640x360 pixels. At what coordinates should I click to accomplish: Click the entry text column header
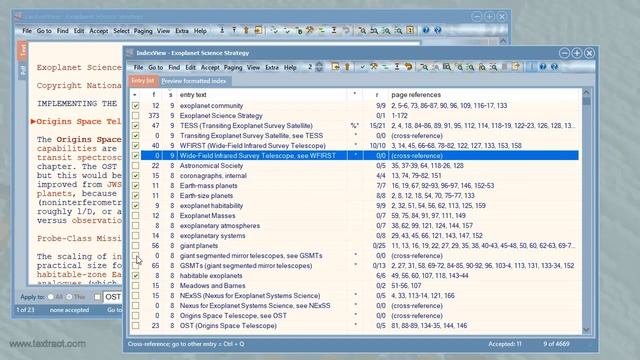(193, 95)
